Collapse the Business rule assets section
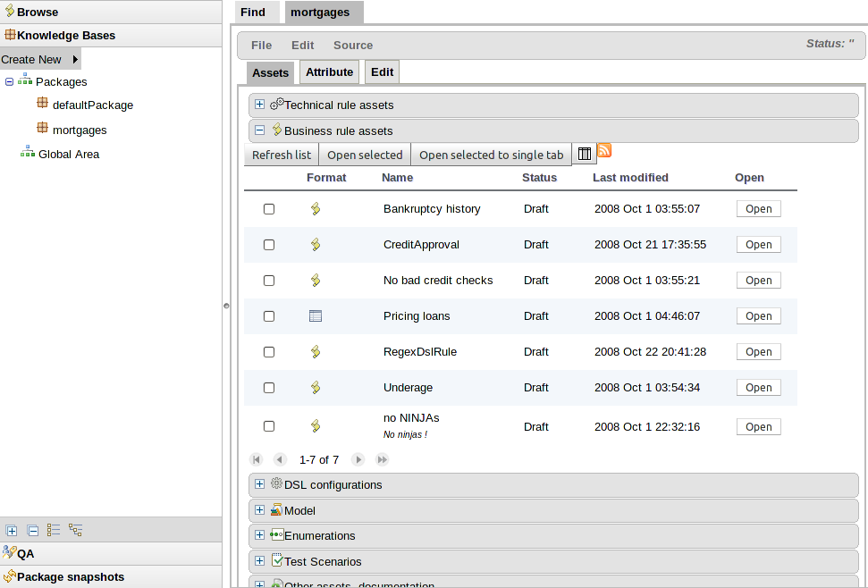Viewport: 868px width, 588px height. point(260,130)
